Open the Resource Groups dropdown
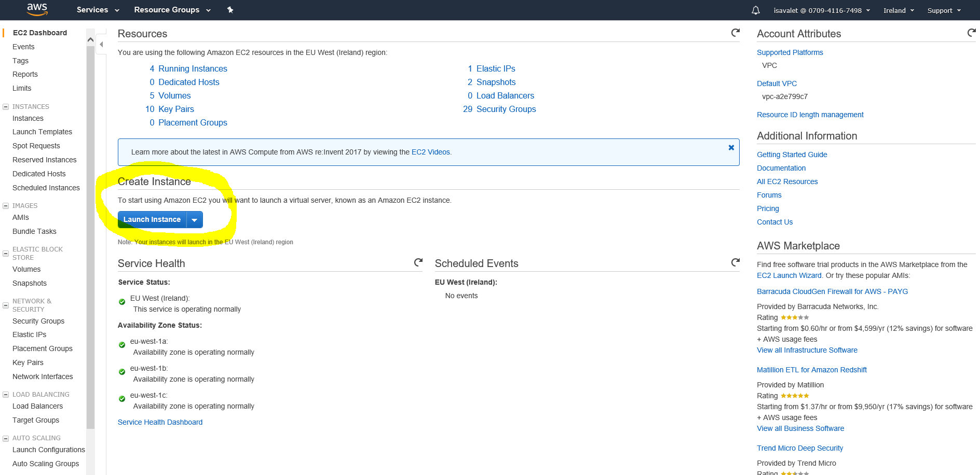This screenshot has height=475, width=980. [x=172, y=10]
